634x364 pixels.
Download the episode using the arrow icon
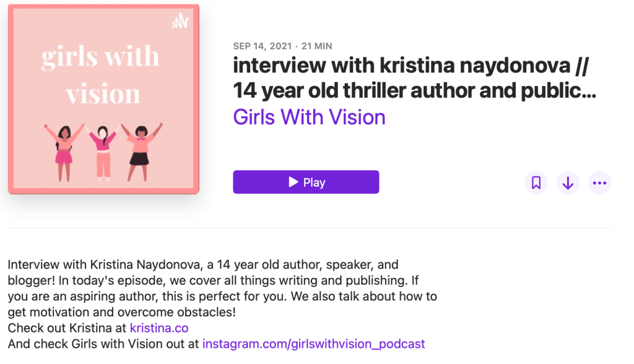[568, 183]
